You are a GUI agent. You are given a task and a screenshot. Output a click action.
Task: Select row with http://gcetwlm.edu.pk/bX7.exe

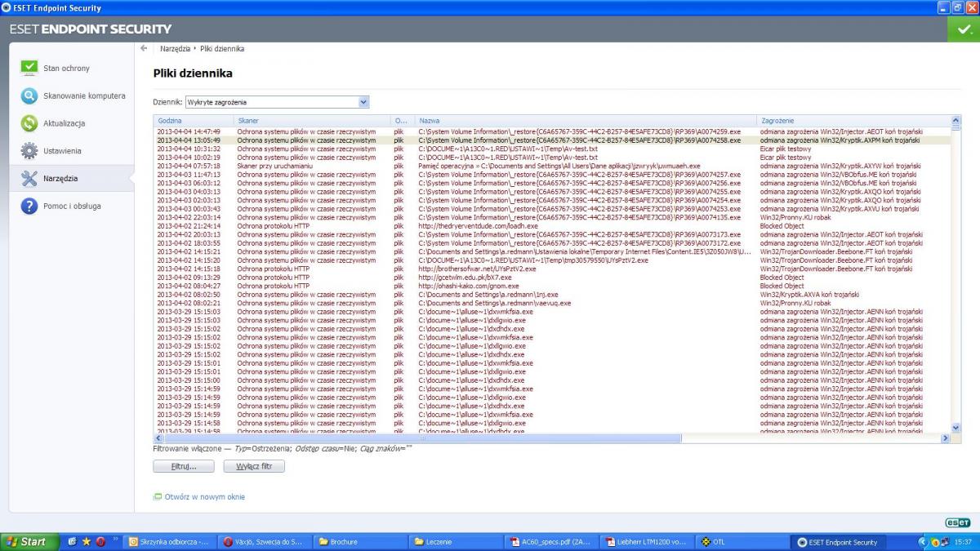pos(552,277)
